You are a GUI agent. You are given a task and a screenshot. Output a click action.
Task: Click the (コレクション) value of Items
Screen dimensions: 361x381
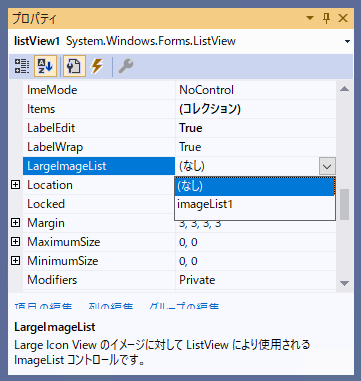point(210,109)
